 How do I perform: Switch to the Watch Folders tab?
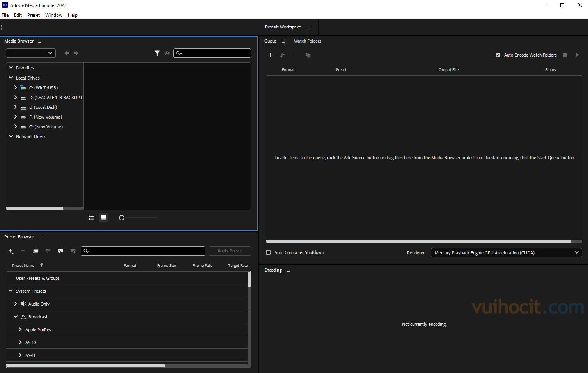[x=307, y=41]
